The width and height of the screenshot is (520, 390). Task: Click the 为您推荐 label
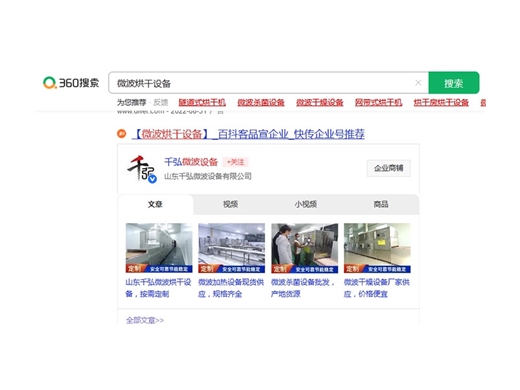(131, 102)
